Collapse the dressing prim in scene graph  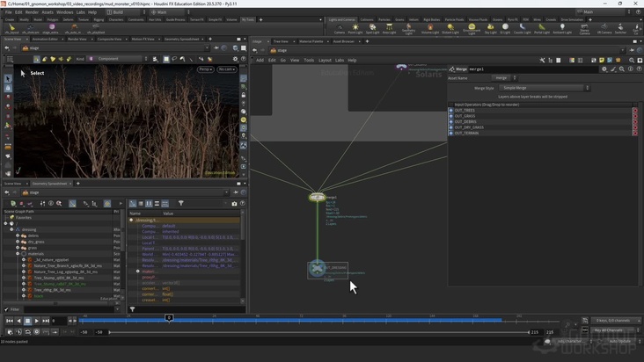pyautogui.click(x=11, y=229)
